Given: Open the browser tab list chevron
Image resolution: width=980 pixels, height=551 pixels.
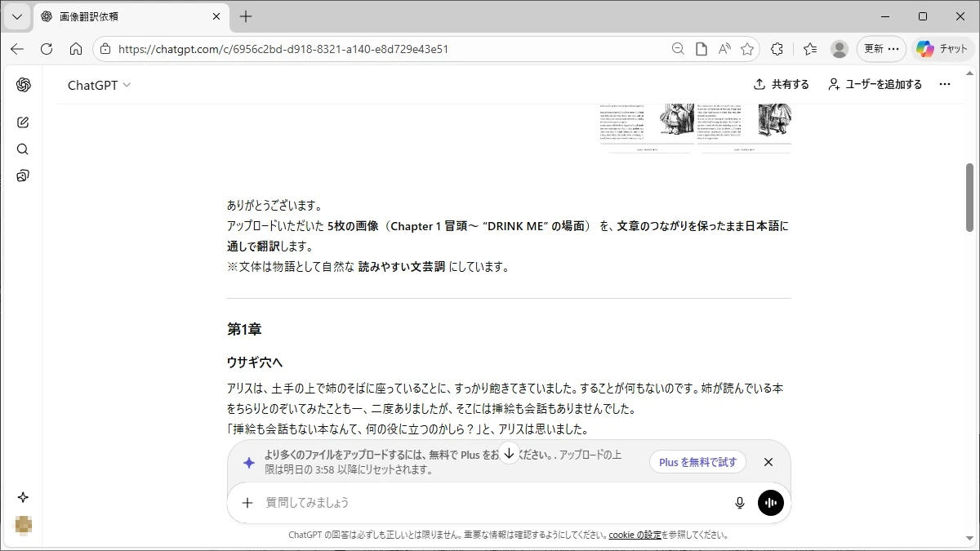Looking at the screenshot, I should click(x=16, y=16).
